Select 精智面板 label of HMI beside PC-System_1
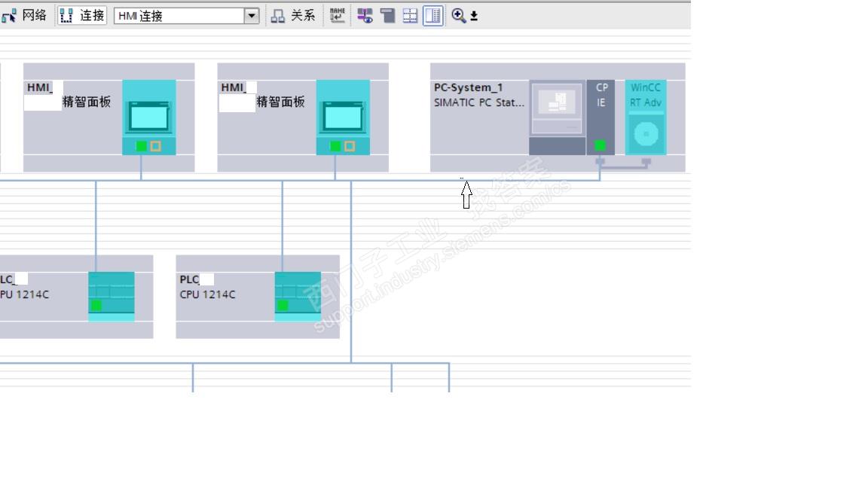Viewport: 868px width, 488px height. coord(280,102)
